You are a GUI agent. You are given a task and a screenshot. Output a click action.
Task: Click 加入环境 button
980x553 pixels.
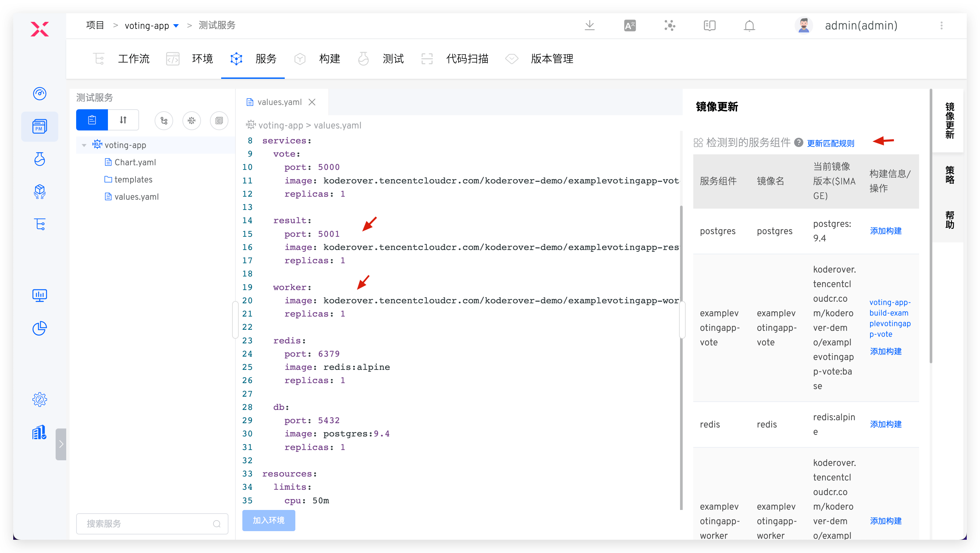click(269, 520)
